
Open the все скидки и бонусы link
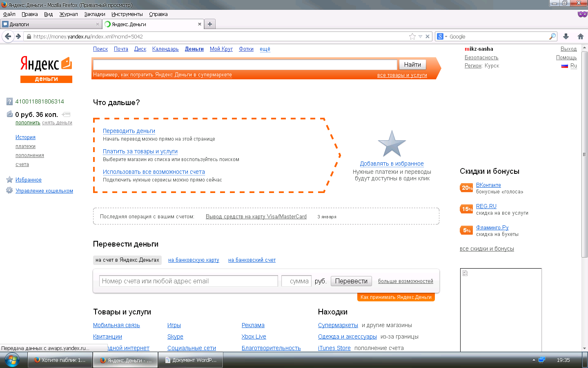click(x=487, y=249)
